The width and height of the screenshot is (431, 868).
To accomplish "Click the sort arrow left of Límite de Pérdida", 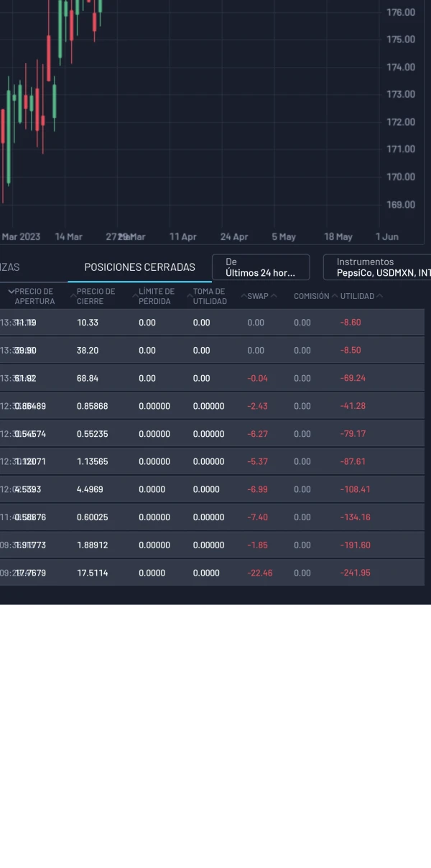I will click(x=134, y=296).
